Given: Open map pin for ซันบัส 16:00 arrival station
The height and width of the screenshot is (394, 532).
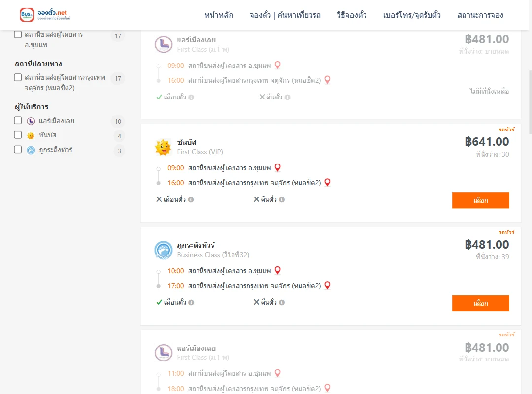Looking at the screenshot, I should (327, 183).
